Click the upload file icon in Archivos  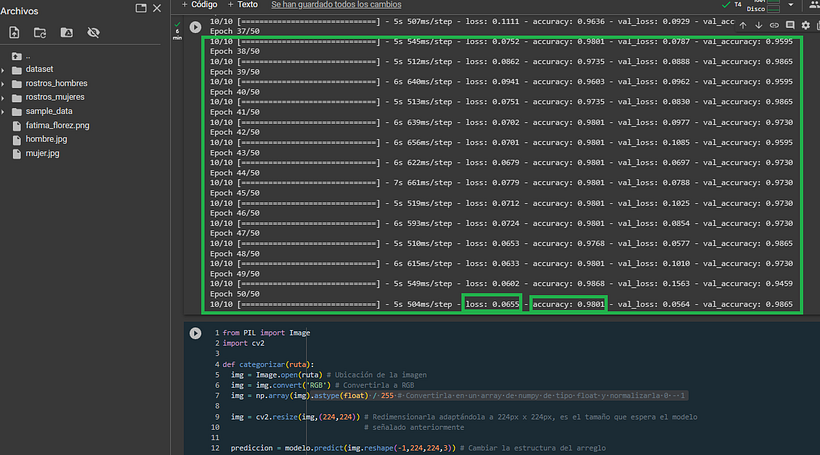pyautogui.click(x=15, y=33)
